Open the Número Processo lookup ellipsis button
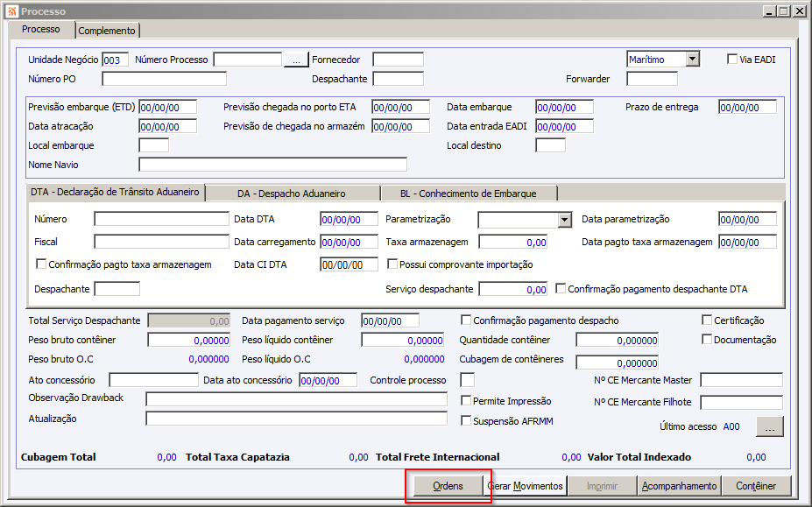 coord(296,60)
